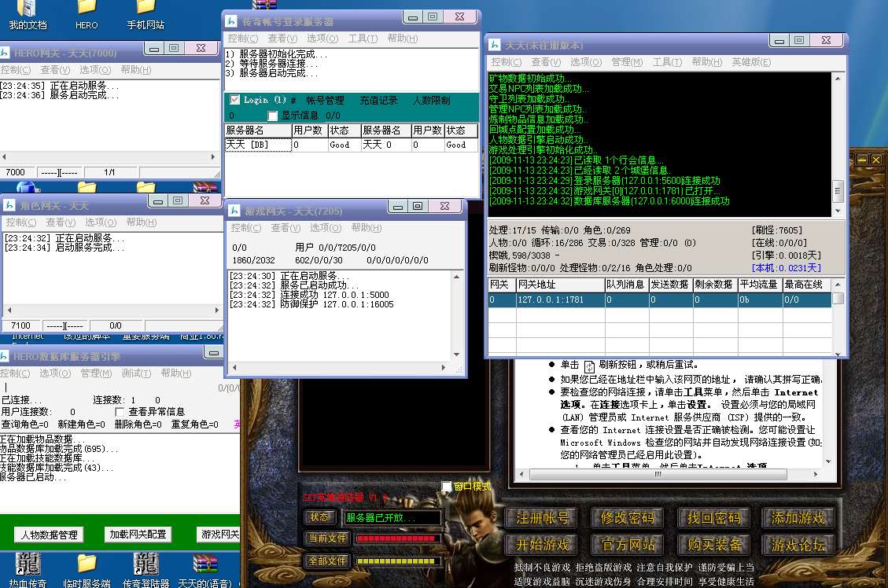Open 测试(T) menu in database server window
This screenshot has width=888, height=588.
click(x=136, y=373)
